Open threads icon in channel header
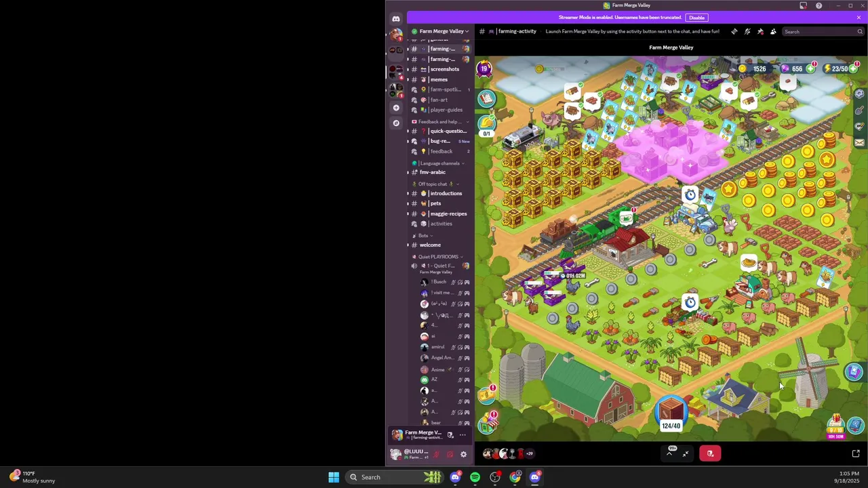This screenshot has width=868, height=488. (x=734, y=31)
